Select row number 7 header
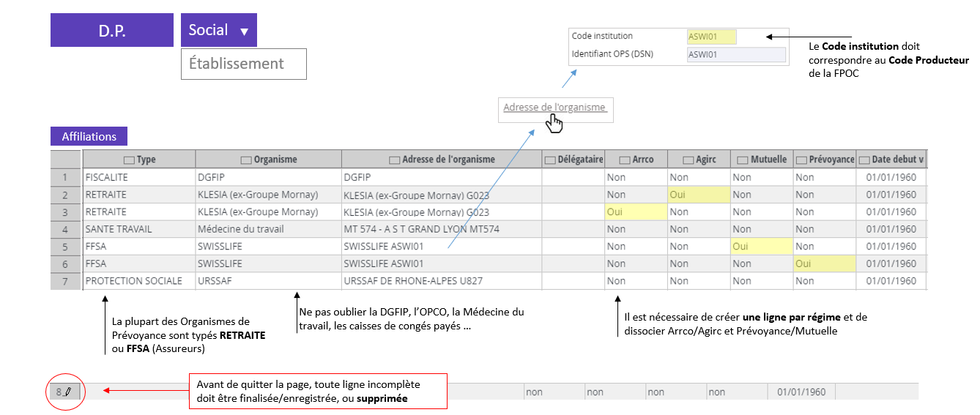Image resolution: width=980 pixels, height=415 pixels. (x=65, y=281)
